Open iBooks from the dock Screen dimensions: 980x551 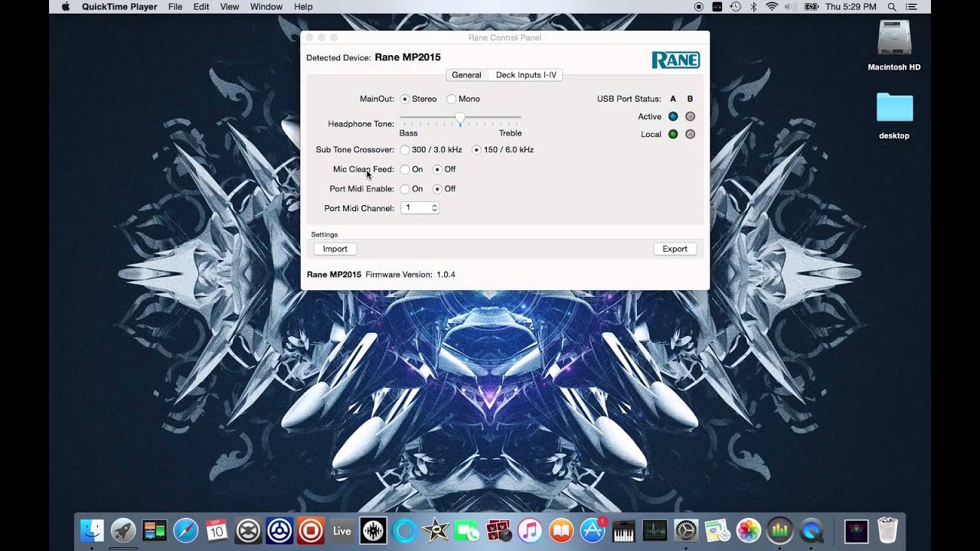point(561,530)
